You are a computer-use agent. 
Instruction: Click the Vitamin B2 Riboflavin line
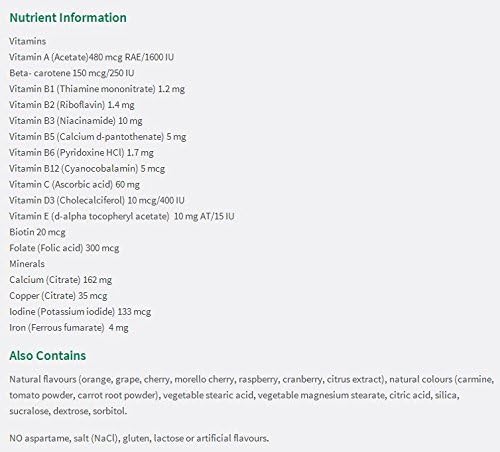click(x=72, y=105)
